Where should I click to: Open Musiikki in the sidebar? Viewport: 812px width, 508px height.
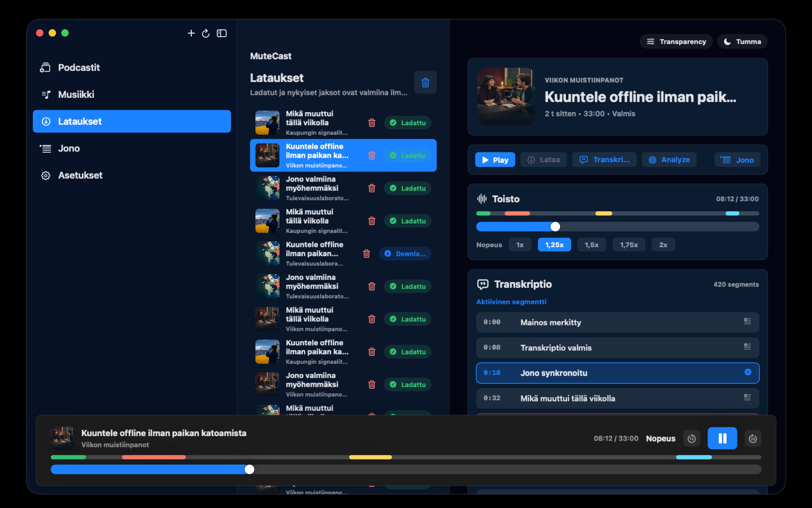coord(132,95)
